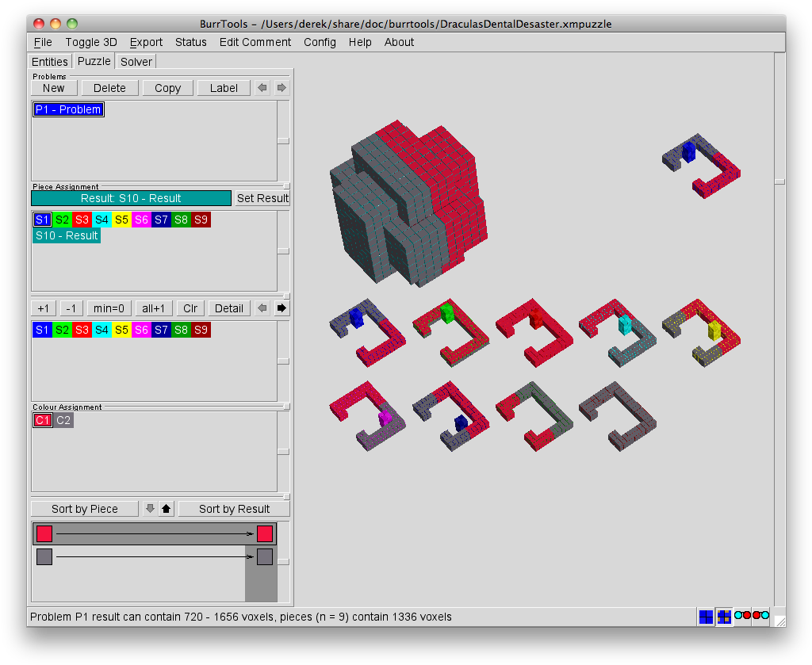This screenshot has height=665, width=812.
Task: Click right arrow in the Problems button row
Action: (x=282, y=88)
